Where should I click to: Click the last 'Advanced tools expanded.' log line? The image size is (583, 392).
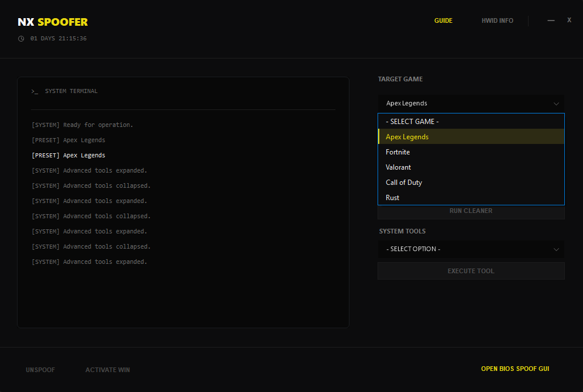[89, 262]
